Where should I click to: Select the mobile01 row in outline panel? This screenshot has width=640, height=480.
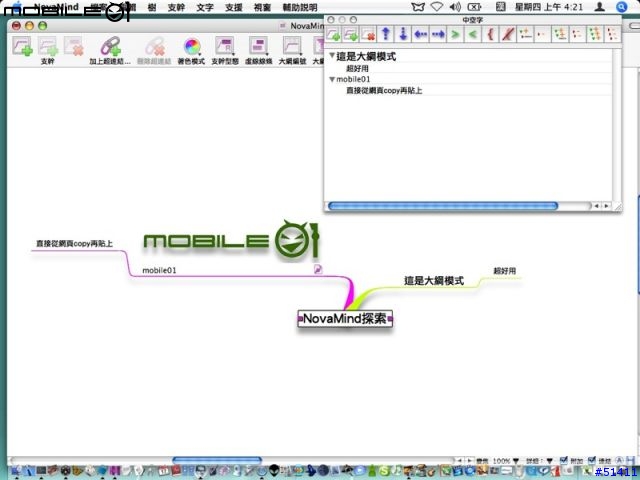[x=469, y=79]
